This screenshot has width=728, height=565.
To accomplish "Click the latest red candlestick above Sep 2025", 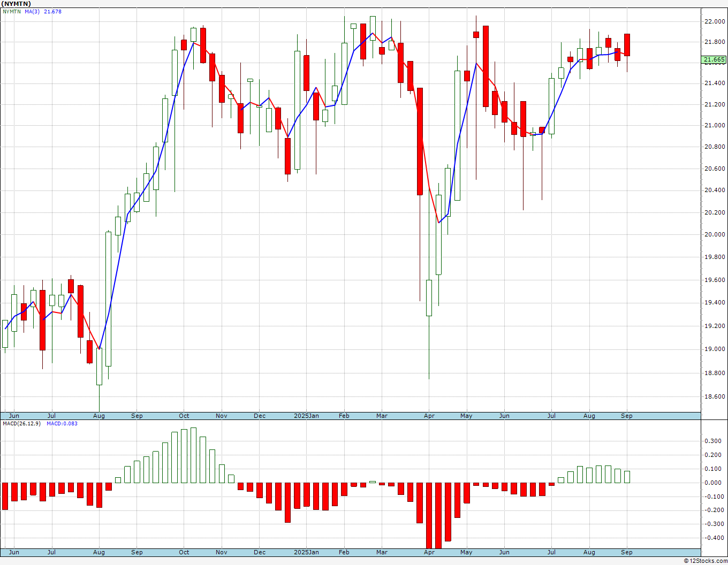I will tap(627, 45).
